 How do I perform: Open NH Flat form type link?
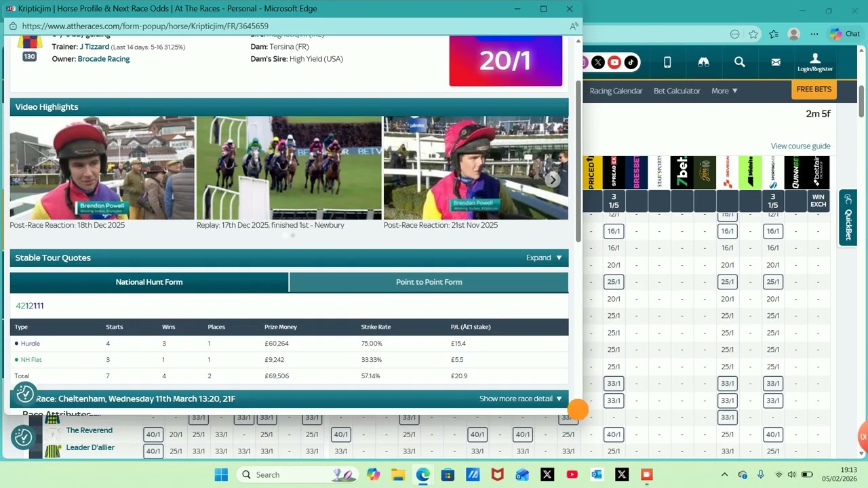click(31, 360)
